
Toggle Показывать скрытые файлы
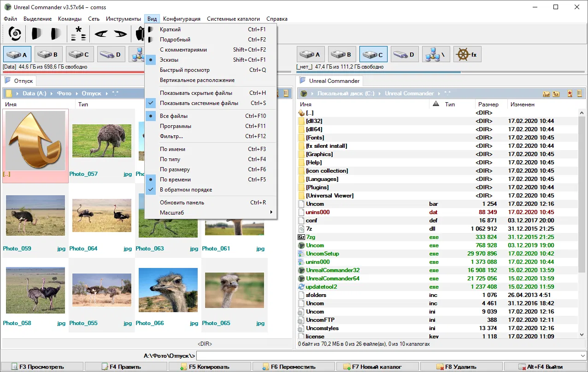click(x=211, y=93)
